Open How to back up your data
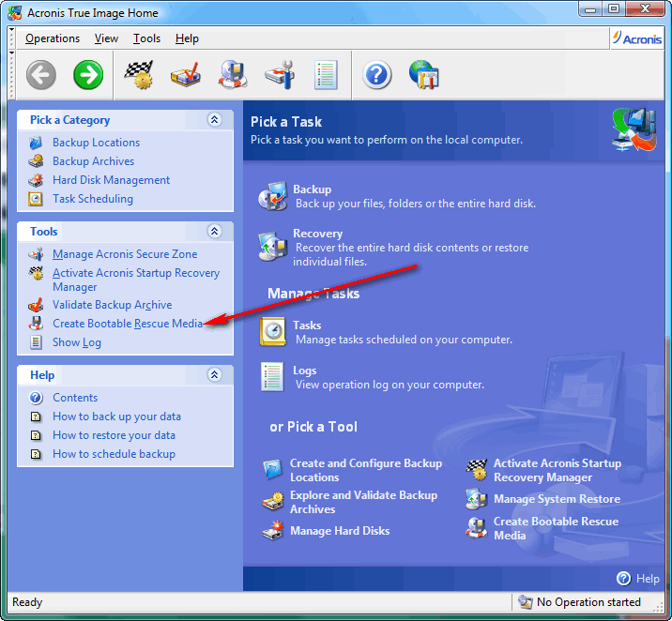 click(116, 417)
